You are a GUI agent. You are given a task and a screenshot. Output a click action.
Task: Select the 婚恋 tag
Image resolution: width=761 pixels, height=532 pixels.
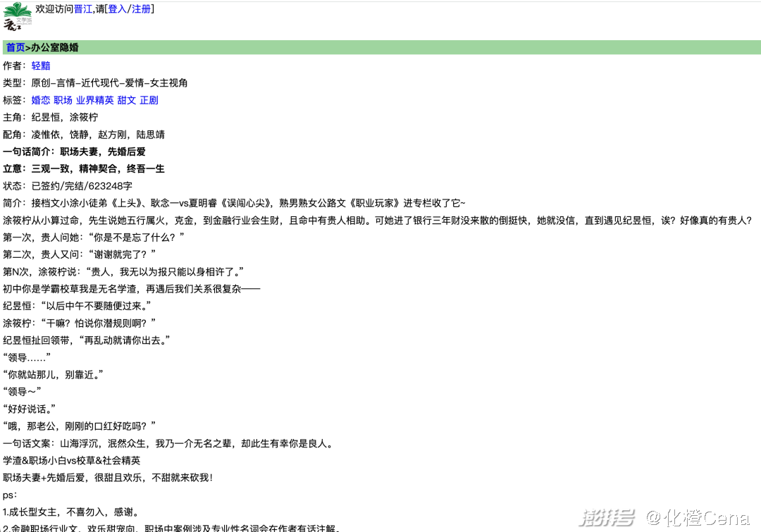pyautogui.click(x=41, y=100)
